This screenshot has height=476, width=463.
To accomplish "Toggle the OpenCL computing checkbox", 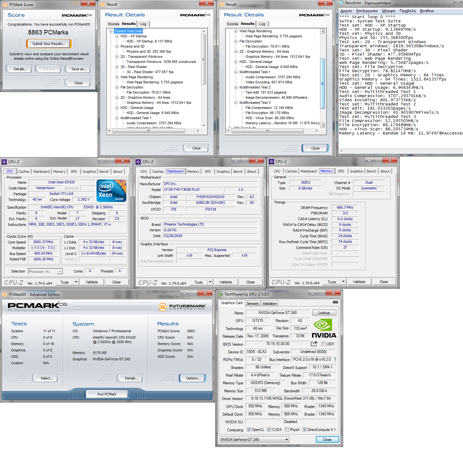I will click(x=249, y=430).
